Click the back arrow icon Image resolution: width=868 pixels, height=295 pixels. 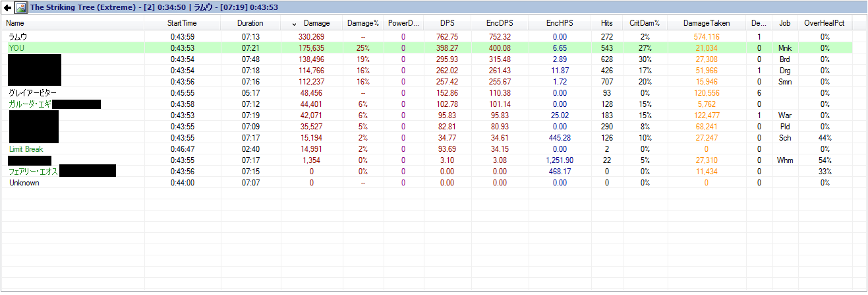tap(7, 8)
